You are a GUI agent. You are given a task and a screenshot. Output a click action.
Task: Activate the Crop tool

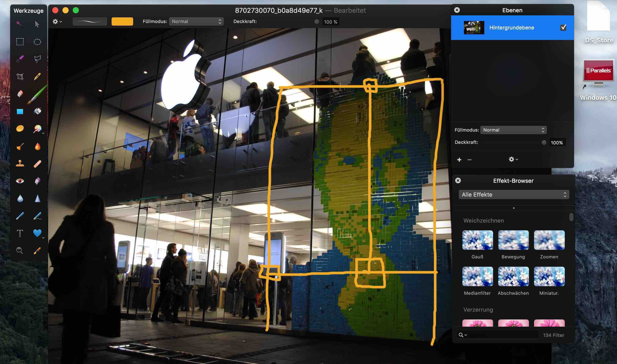[20, 77]
